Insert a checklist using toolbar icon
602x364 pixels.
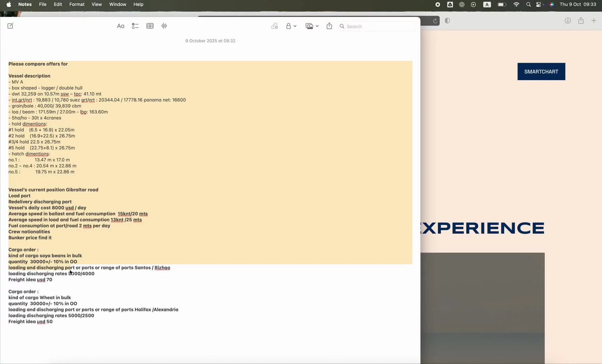tap(135, 26)
